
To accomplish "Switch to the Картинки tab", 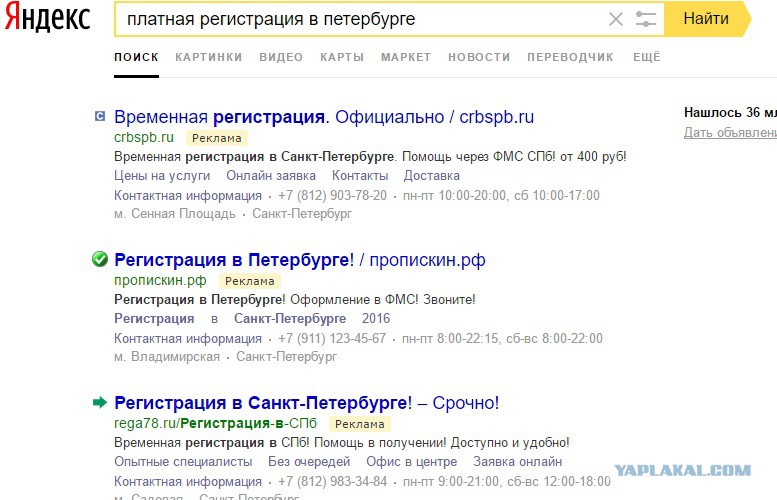I will point(209,57).
